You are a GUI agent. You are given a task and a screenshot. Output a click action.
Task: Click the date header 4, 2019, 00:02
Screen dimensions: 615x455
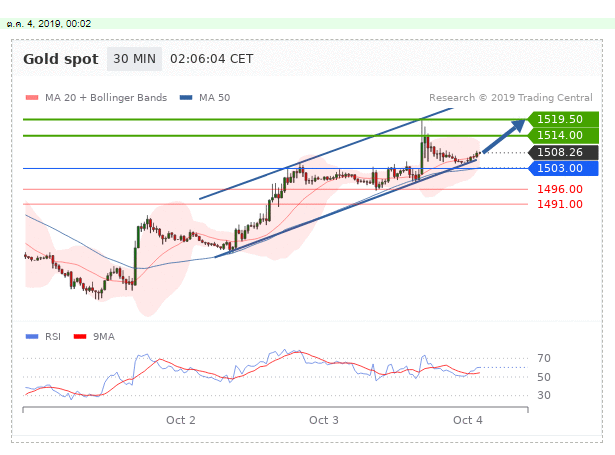coord(49,24)
